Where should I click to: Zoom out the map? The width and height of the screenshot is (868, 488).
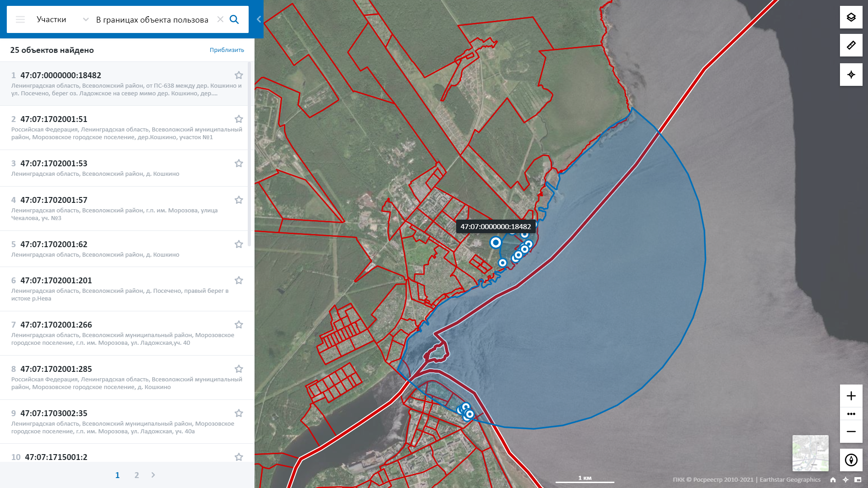tap(851, 432)
